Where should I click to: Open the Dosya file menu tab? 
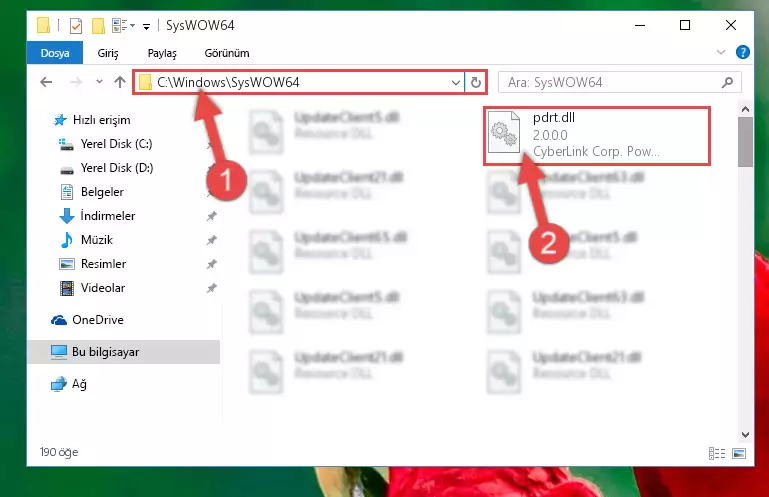pyautogui.click(x=55, y=53)
